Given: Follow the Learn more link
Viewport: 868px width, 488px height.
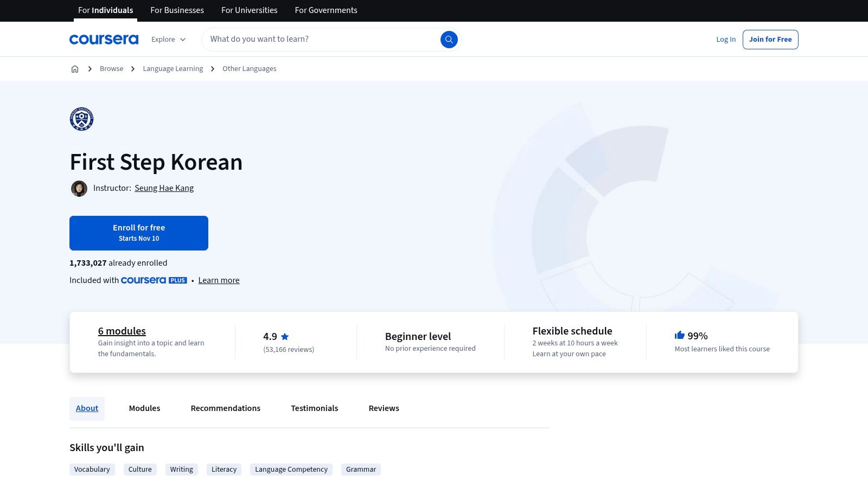Looking at the screenshot, I should click(x=219, y=280).
